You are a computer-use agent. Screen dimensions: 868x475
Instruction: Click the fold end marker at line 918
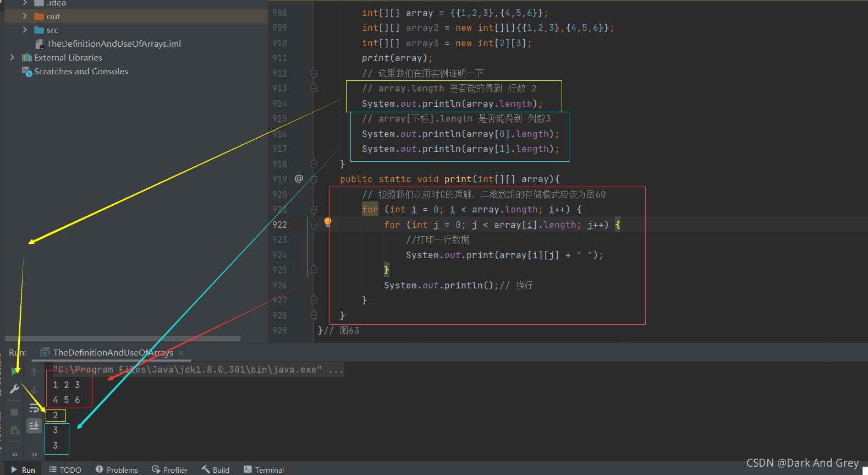[314, 164]
